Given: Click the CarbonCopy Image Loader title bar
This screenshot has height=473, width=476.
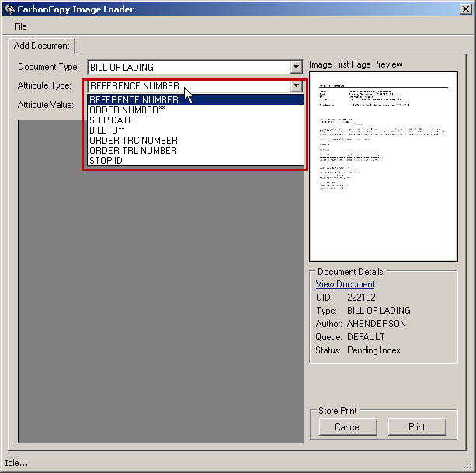Looking at the screenshot, I should click(x=233, y=9).
